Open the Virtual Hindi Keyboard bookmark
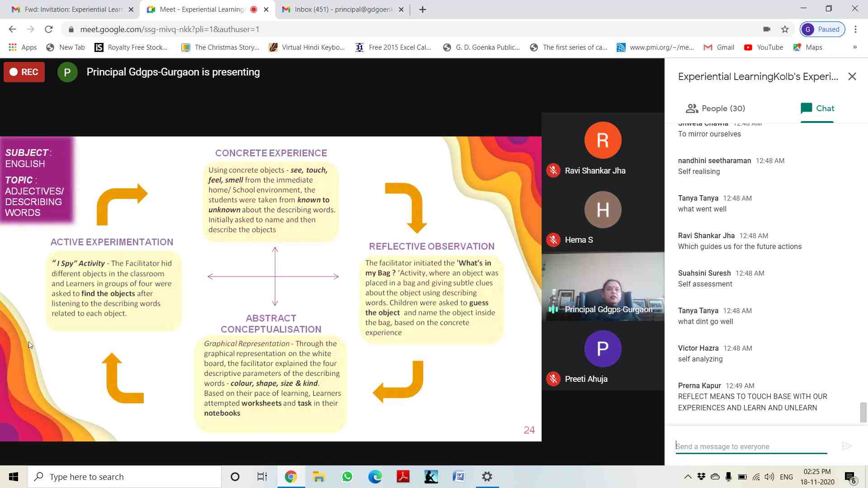Viewport: 868px width, 488px height. (307, 47)
